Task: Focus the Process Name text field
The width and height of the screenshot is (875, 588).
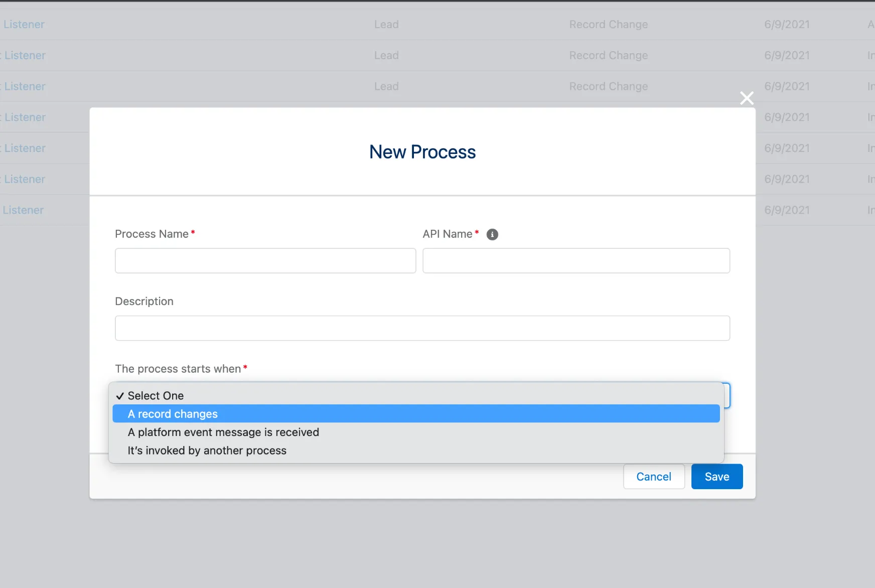Action: (265, 261)
